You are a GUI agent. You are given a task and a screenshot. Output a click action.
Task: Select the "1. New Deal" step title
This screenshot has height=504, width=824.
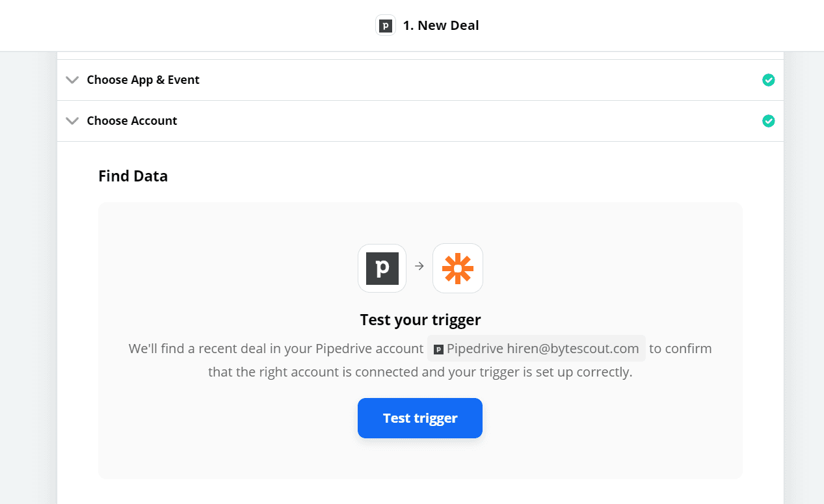click(x=441, y=26)
